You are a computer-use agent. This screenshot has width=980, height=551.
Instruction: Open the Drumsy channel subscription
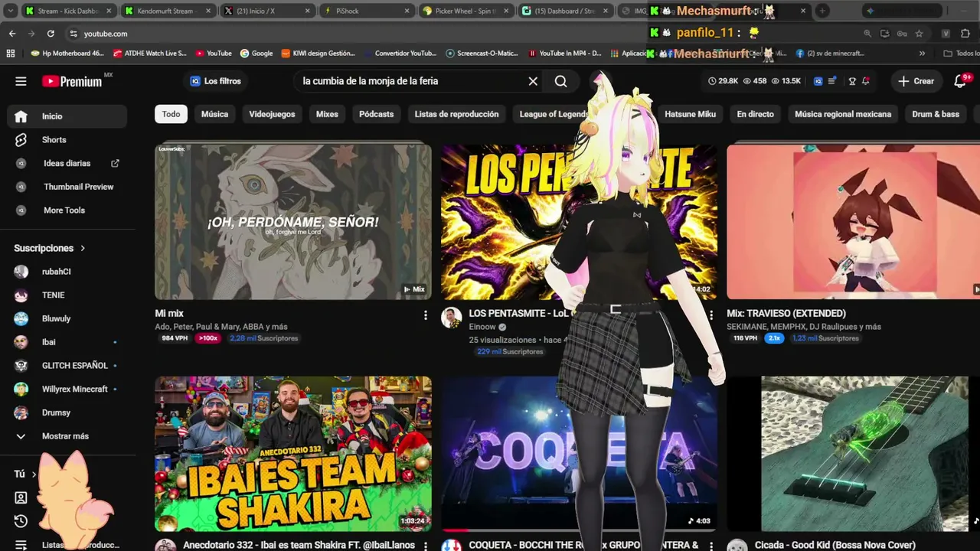pos(67,412)
